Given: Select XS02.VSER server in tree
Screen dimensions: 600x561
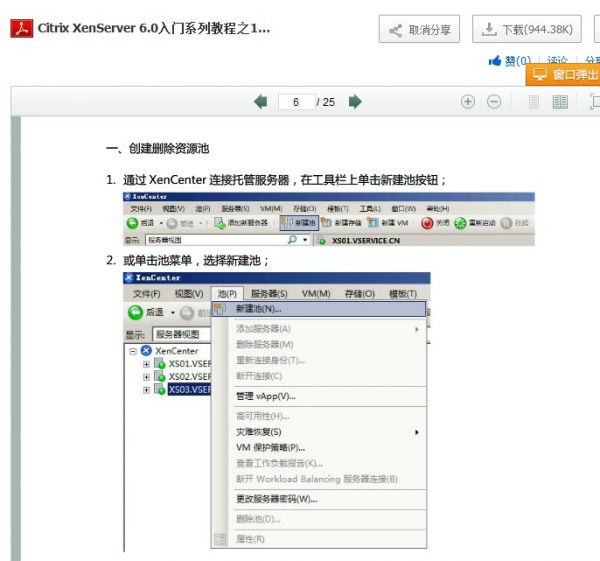Looking at the screenshot, I should pyautogui.click(x=190, y=377).
